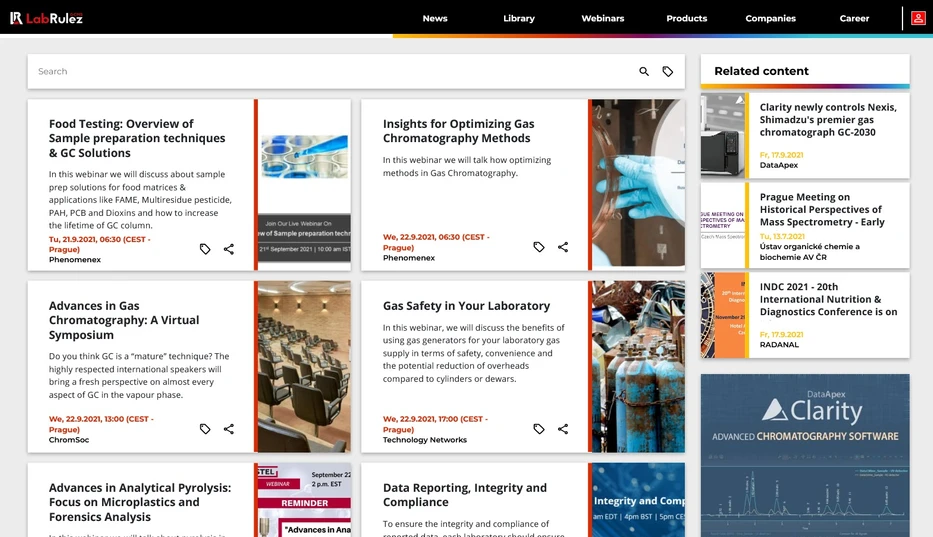Open tag filter icon in search bar
Image resolution: width=933 pixels, height=537 pixels.
click(668, 71)
